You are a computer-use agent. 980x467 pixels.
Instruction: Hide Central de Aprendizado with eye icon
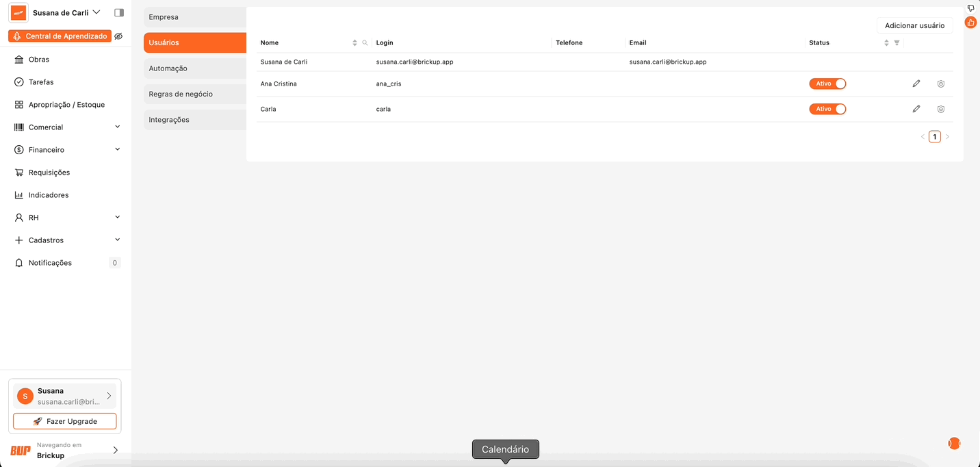coord(118,36)
